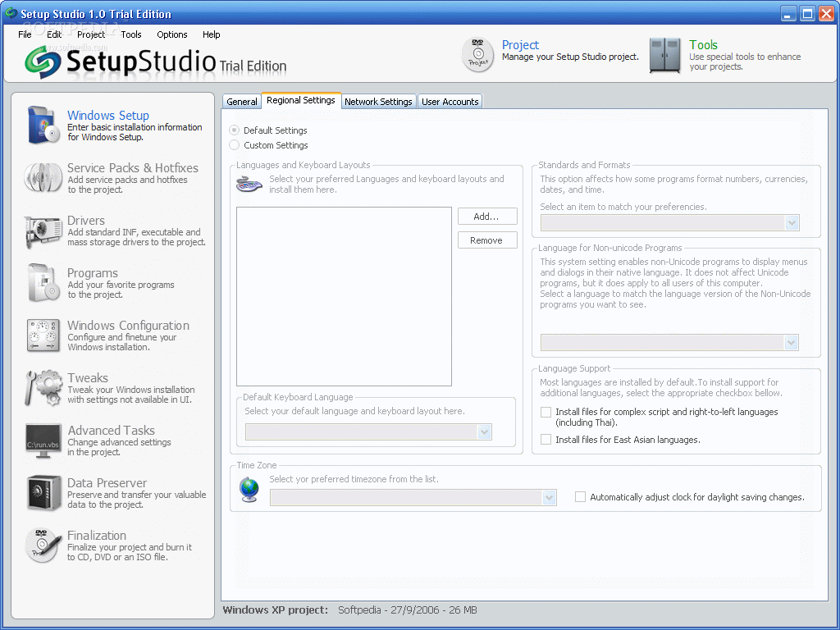This screenshot has height=630, width=840.
Task: Open the Time Zone dropdown list
Action: click(x=549, y=498)
